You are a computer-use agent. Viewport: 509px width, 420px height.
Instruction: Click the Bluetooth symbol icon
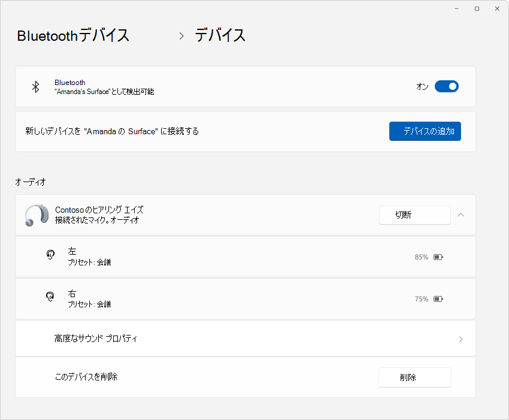[35, 87]
